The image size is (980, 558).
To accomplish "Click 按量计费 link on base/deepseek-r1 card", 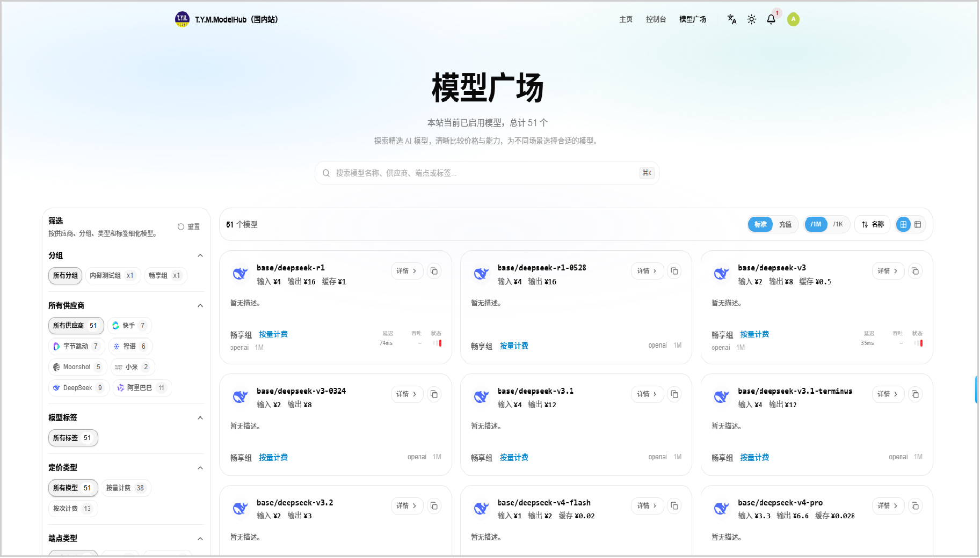I will (273, 335).
